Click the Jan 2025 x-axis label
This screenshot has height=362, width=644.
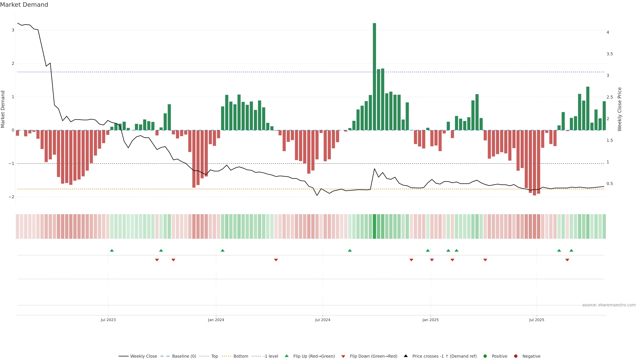[431, 320]
